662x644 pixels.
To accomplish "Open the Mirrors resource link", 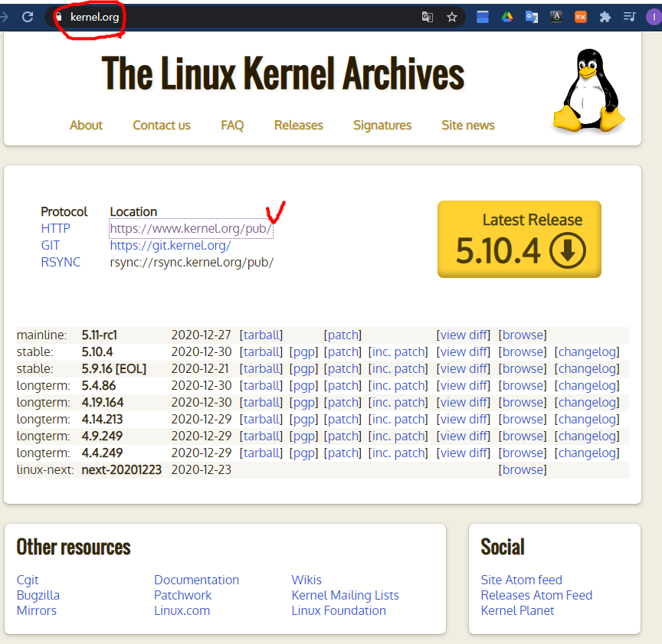I will pyautogui.click(x=36, y=610).
